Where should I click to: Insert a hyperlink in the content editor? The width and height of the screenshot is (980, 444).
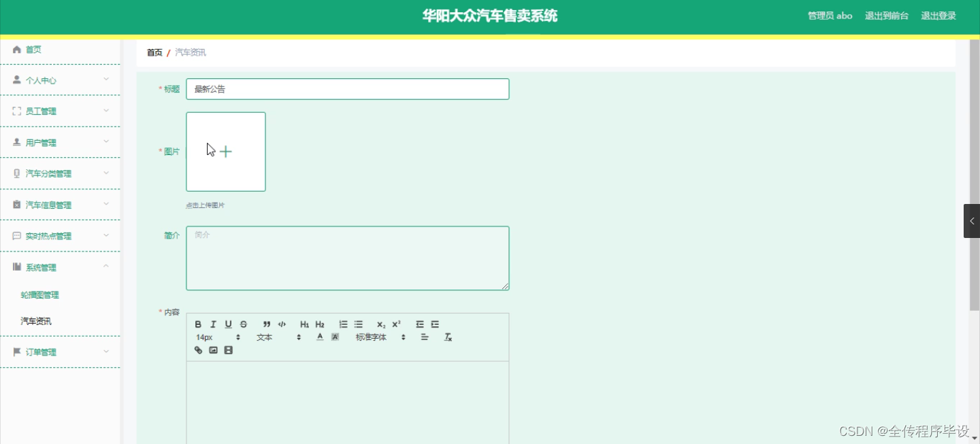pyautogui.click(x=197, y=349)
